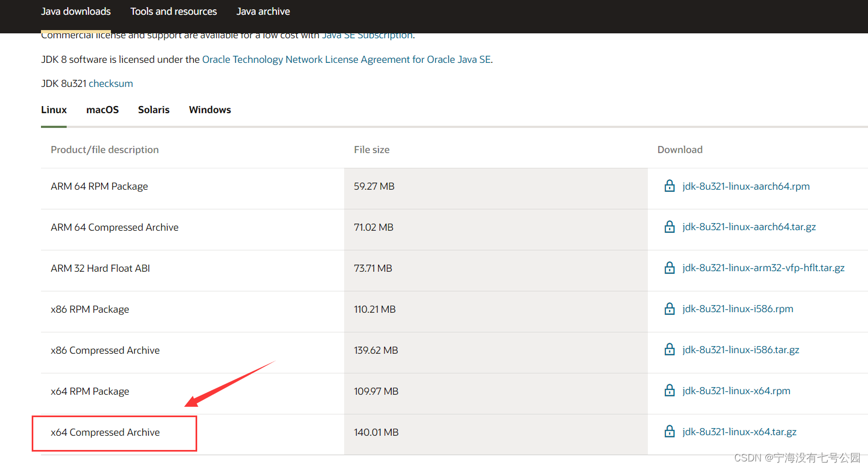868x468 pixels.
Task: Download jdk-8u321-linux-aarch64.rpm
Action: [746, 186]
